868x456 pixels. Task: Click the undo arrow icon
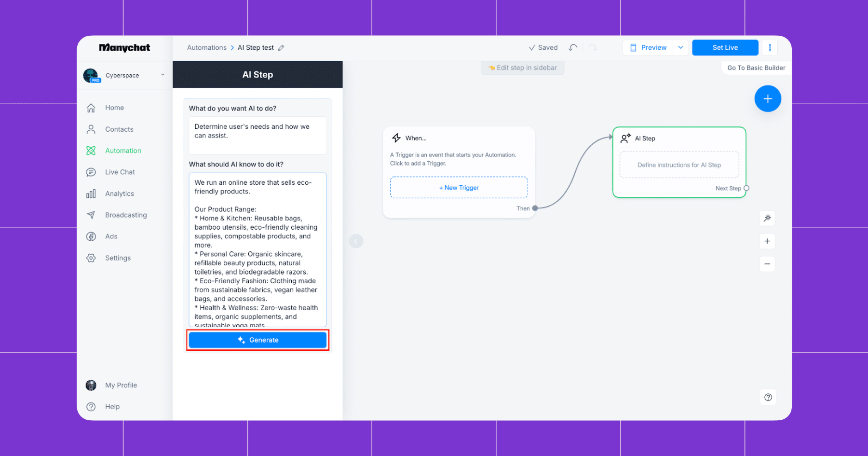[573, 47]
